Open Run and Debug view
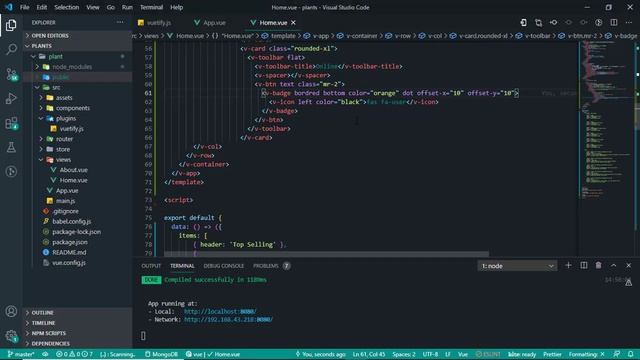The image size is (640, 360). tap(11, 98)
